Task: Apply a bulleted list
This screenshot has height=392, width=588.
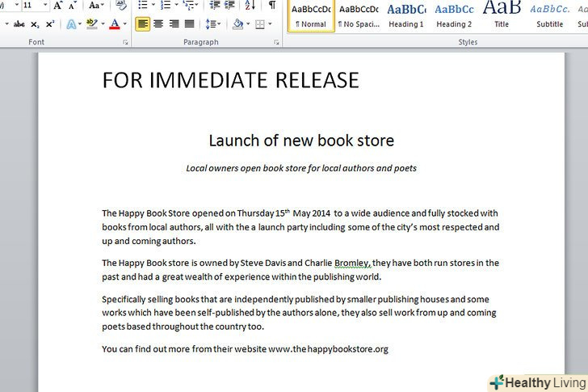Action: point(143,5)
